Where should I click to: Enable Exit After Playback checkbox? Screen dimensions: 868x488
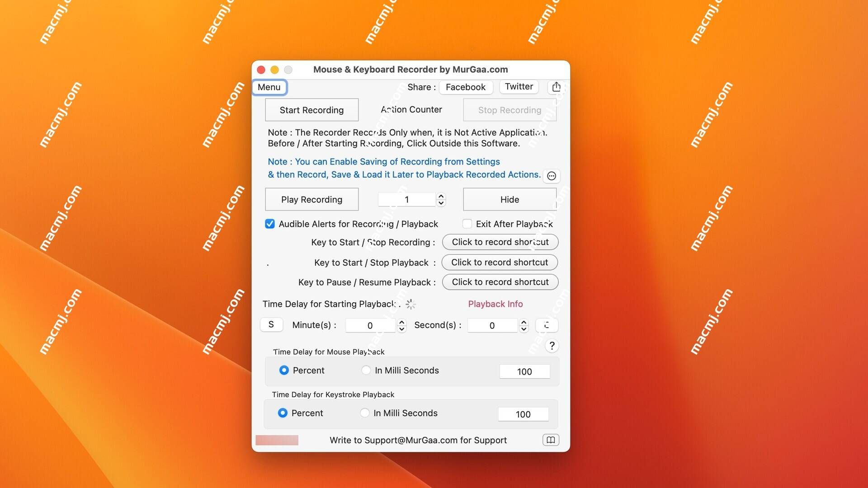pos(467,224)
